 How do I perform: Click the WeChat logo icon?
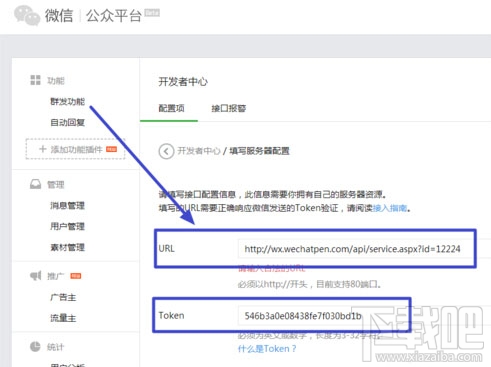click(27, 16)
